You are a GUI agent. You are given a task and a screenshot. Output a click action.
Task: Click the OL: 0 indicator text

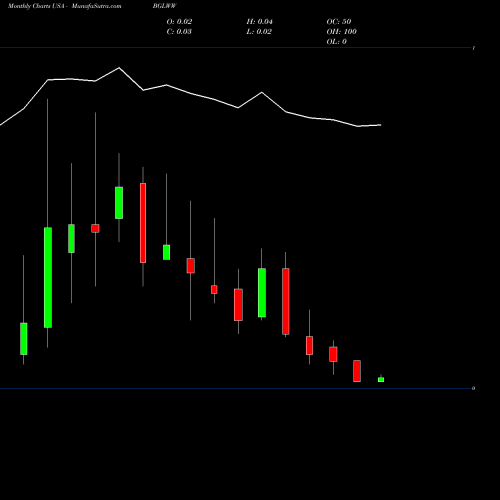[x=336, y=42]
